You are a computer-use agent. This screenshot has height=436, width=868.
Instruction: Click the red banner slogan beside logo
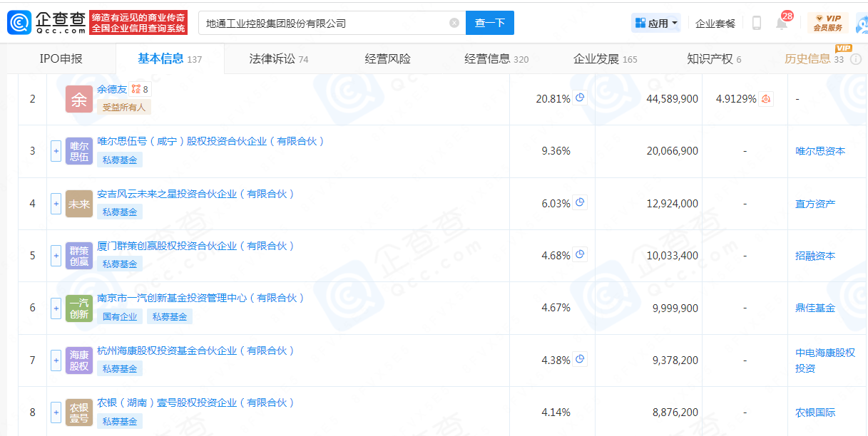pyautogui.click(x=139, y=23)
